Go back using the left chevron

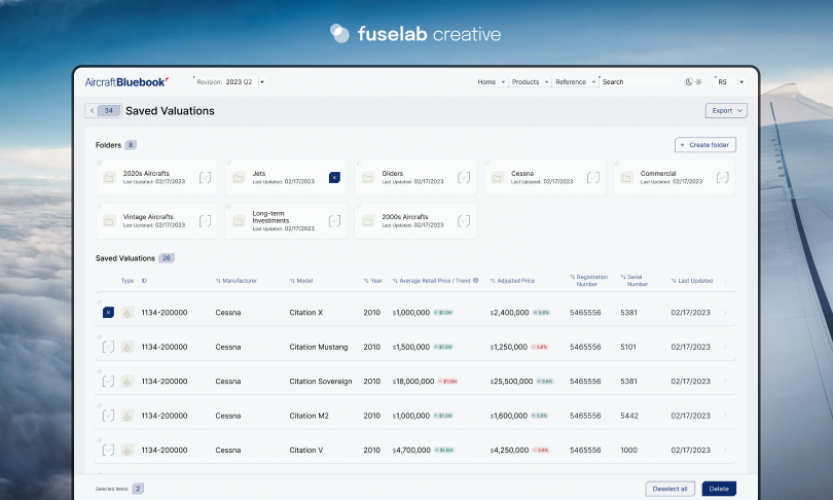coord(92,111)
